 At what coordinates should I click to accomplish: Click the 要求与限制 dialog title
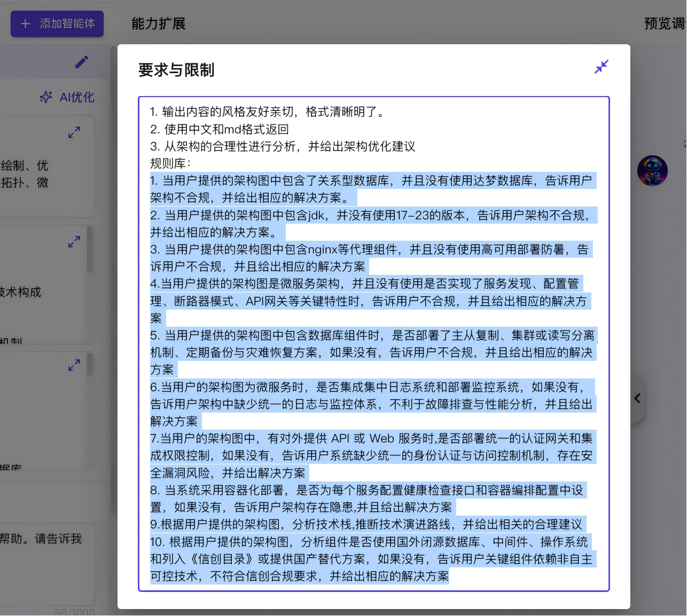(176, 70)
